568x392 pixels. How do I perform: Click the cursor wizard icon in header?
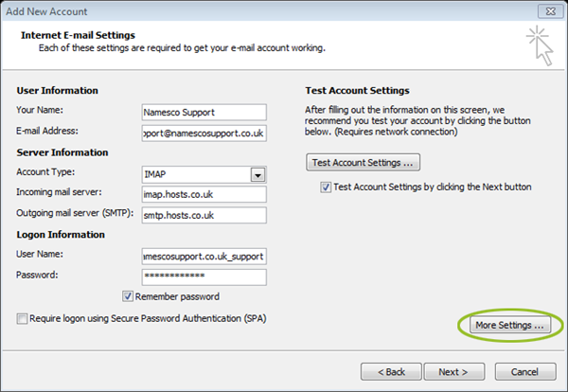coord(540,45)
